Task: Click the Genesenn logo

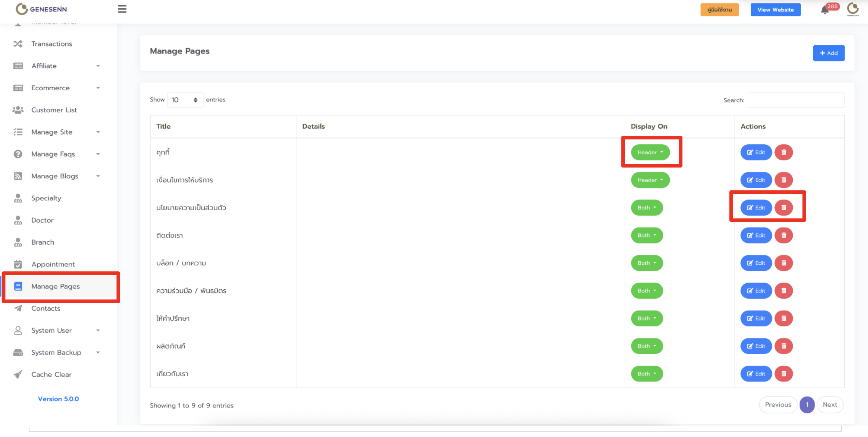Action: (41, 9)
